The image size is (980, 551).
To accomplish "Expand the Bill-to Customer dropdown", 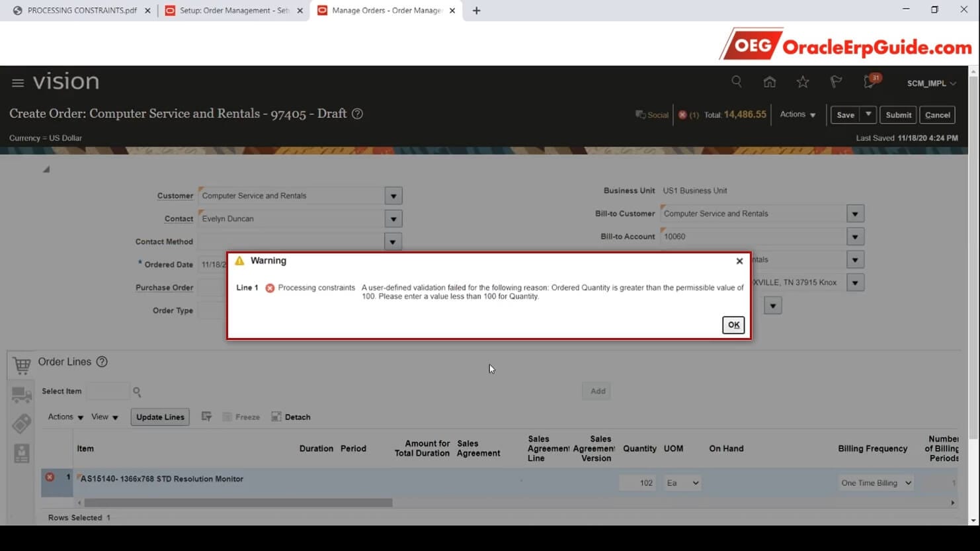I will (x=855, y=214).
